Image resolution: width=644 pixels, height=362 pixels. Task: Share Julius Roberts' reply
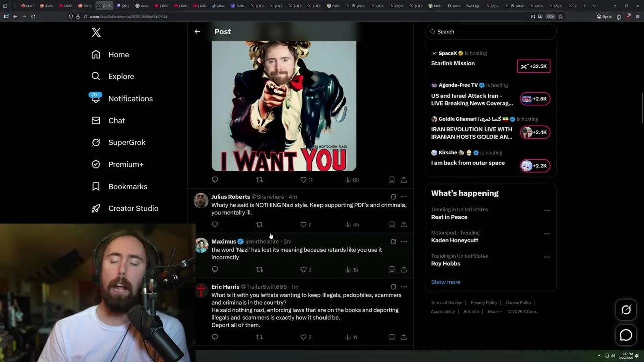click(x=404, y=224)
